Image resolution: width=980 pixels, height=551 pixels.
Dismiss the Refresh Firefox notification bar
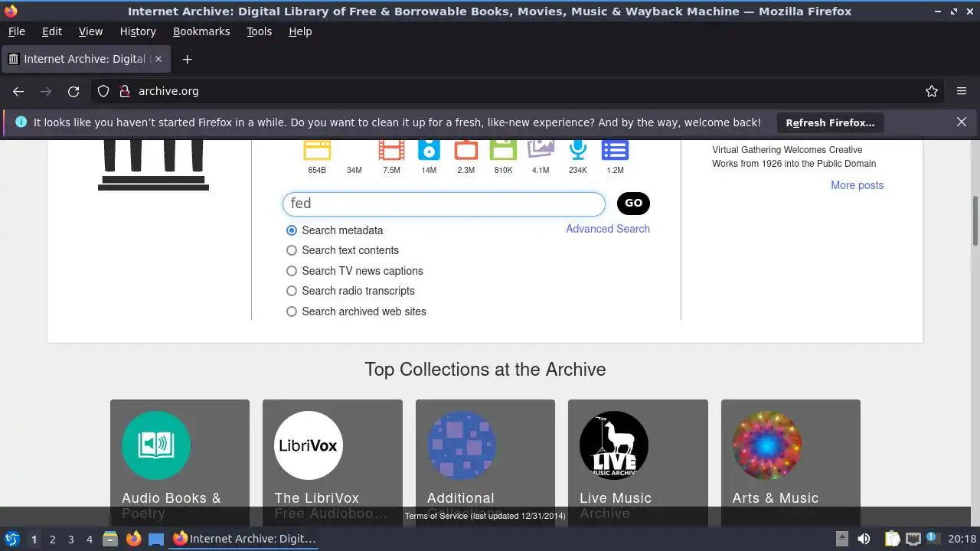tap(962, 122)
